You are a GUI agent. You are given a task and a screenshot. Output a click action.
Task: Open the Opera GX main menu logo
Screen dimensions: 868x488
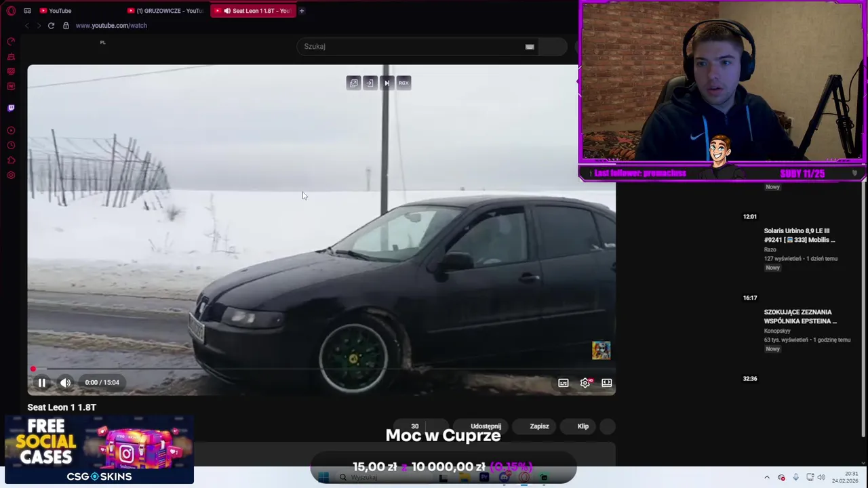pyautogui.click(x=11, y=11)
